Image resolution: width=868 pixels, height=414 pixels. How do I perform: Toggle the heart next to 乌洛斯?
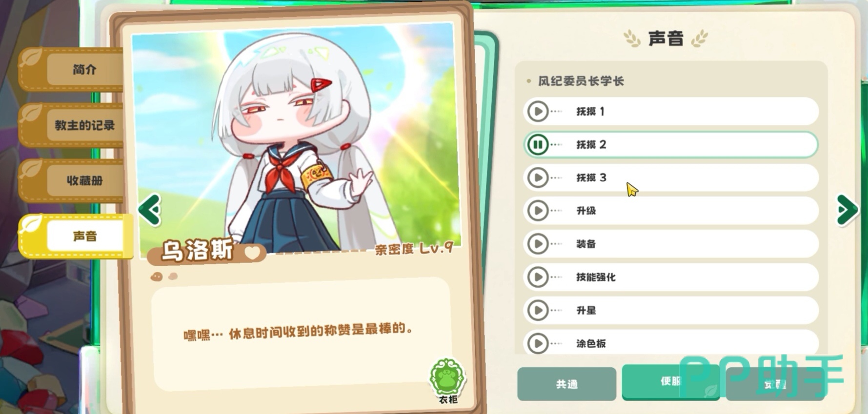coord(252,253)
